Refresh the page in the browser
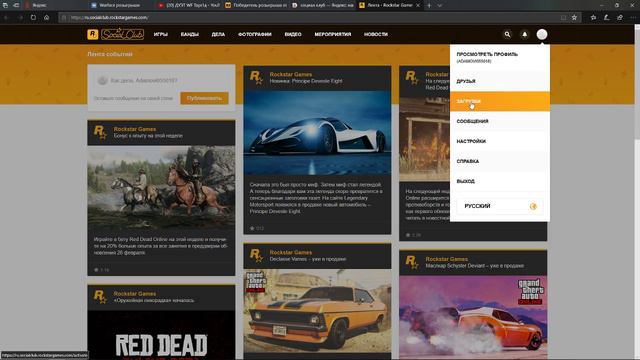Screen dimensions: 640x360 pos(33,18)
